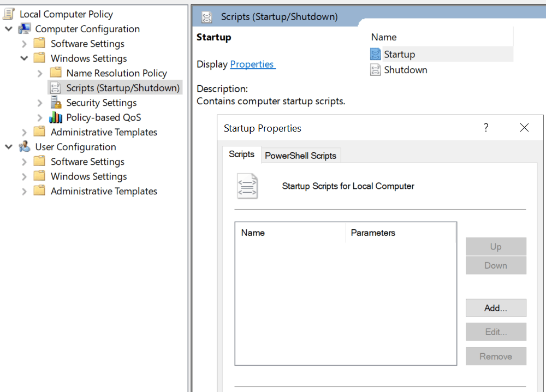
Task: Collapse the User Configuration node
Action: click(x=9, y=147)
